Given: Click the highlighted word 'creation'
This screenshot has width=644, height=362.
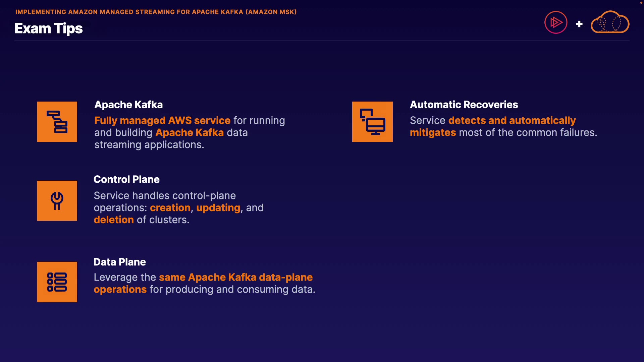Looking at the screenshot, I should pyautogui.click(x=170, y=207).
